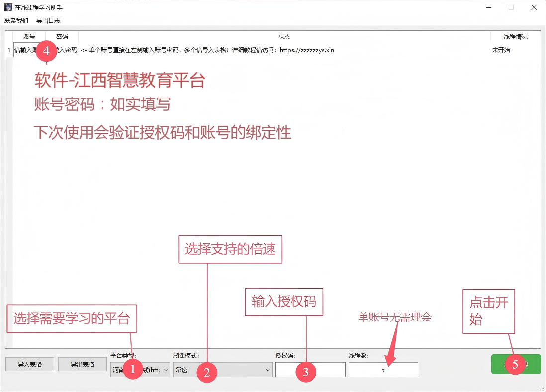Select the 未开始 status cell

[x=501, y=50]
